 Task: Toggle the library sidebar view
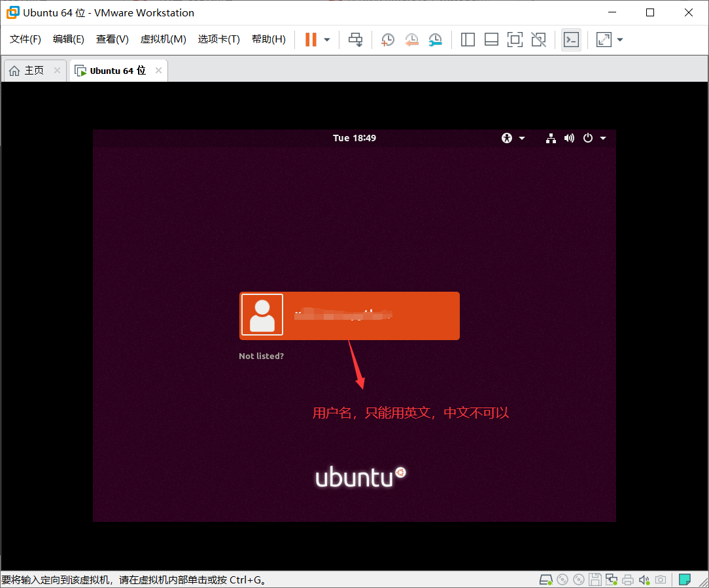click(468, 40)
